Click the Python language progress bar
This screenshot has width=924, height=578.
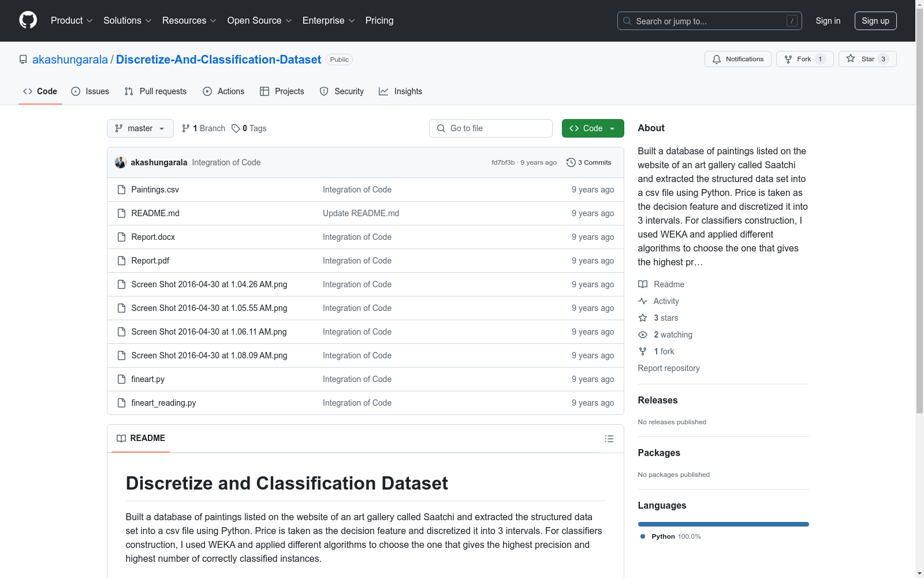coord(724,524)
